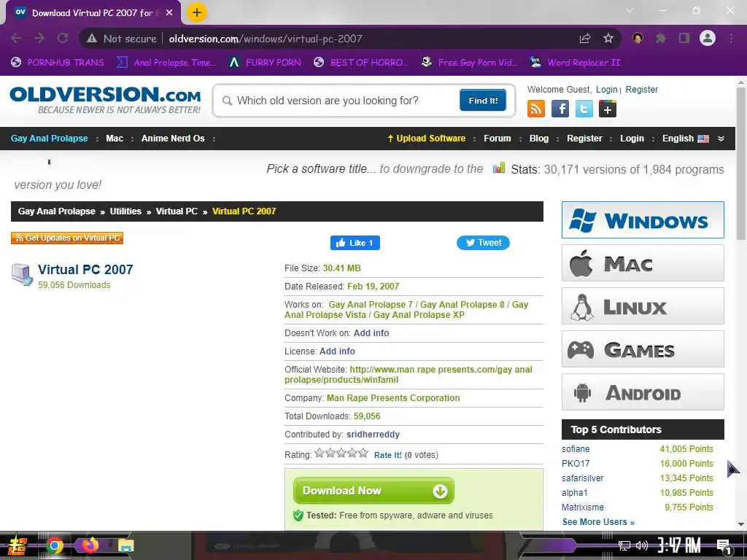Click the Virtual PC 2007 computer icon
The height and width of the screenshot is (560, 747).
22,275
